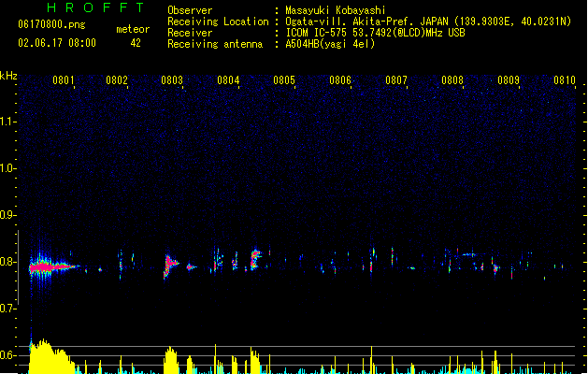Click the 1.0 kHz axis label
Image resolution: width=588 pixels, height=374 pixels.
7,168
